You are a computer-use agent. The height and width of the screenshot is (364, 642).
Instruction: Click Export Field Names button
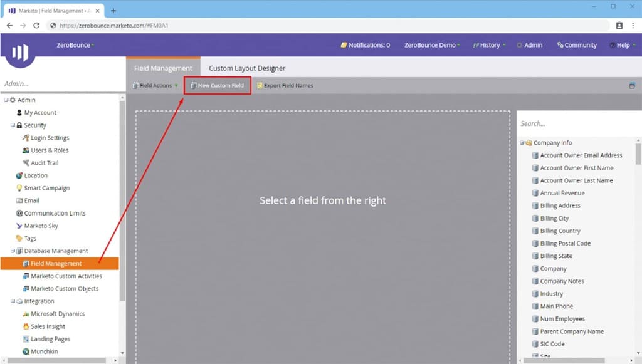285,85
